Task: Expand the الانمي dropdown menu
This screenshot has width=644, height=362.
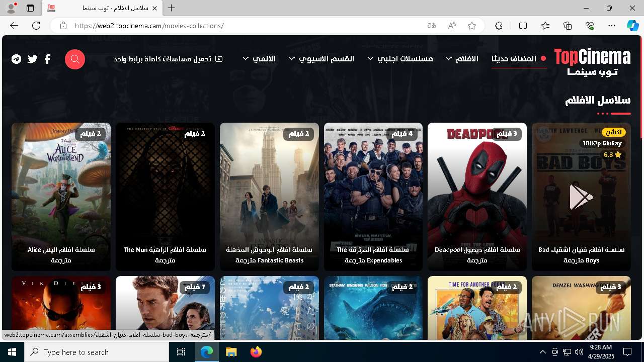Action: 259,59
